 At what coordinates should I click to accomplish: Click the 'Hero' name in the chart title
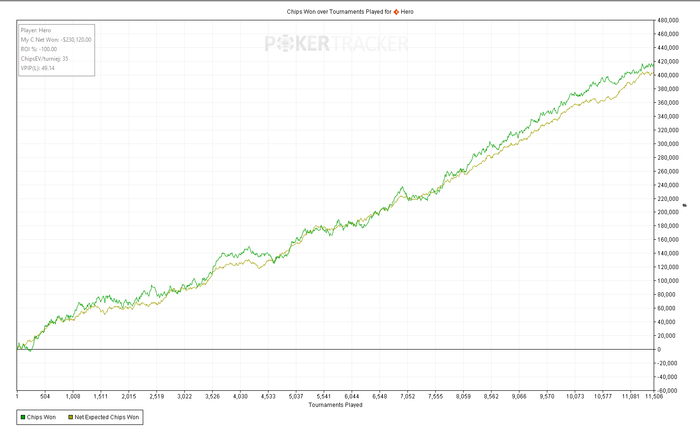pyautogui.click(x=407, y=12)
